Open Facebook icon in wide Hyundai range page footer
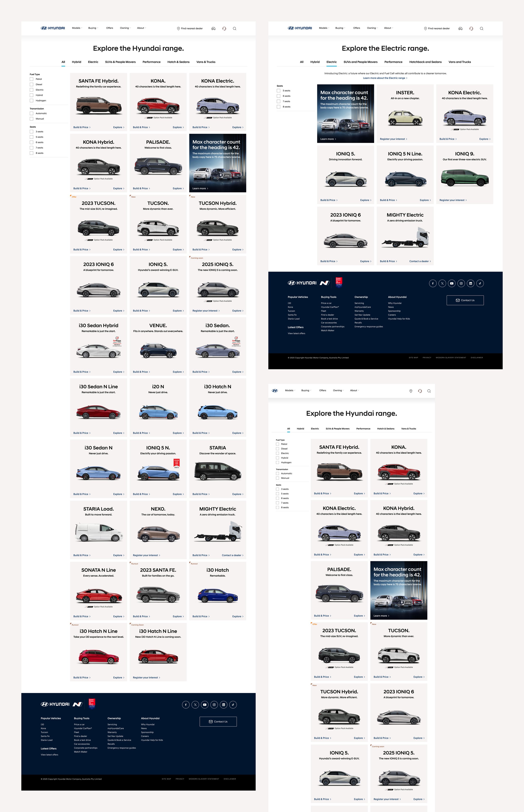 pyautogui.click(x=186, y=705)
